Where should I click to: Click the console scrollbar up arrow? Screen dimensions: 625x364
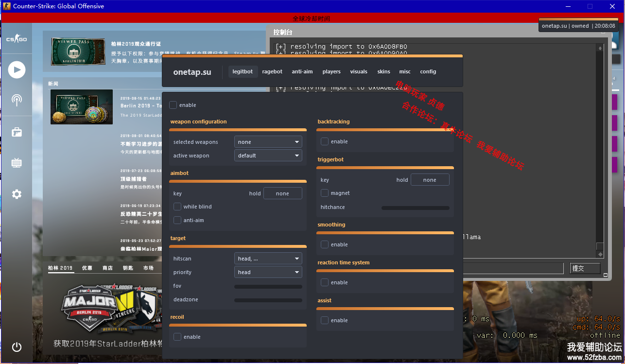(x=600, y=49)
